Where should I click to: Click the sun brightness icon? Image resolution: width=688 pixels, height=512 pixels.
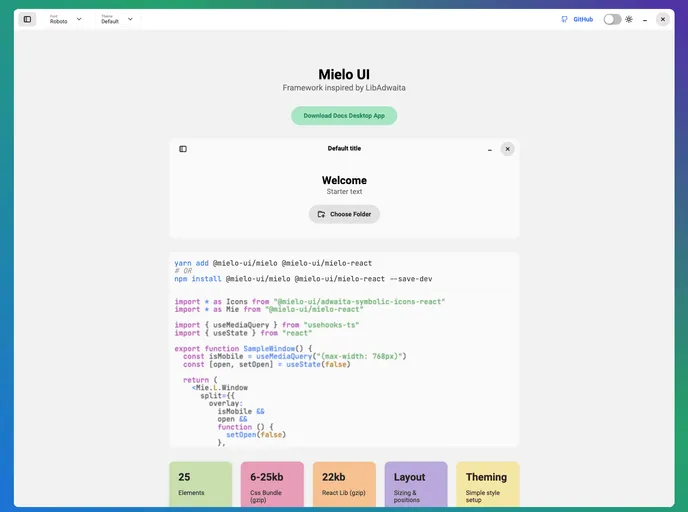[x=629, y=19]
